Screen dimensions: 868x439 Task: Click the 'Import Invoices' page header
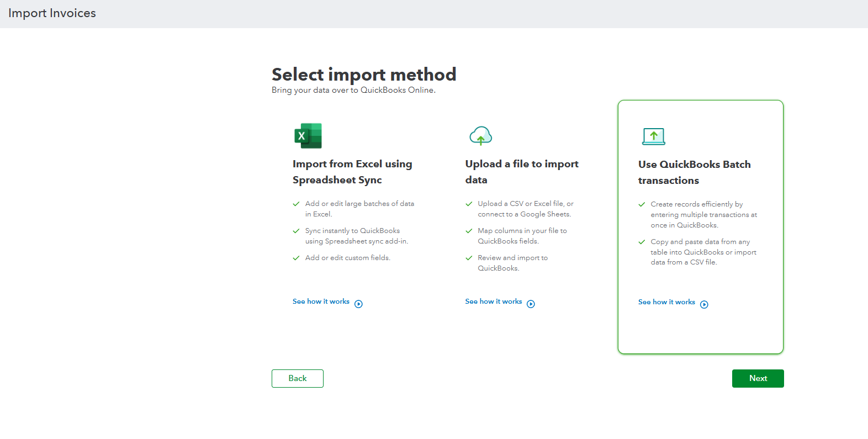52,13
